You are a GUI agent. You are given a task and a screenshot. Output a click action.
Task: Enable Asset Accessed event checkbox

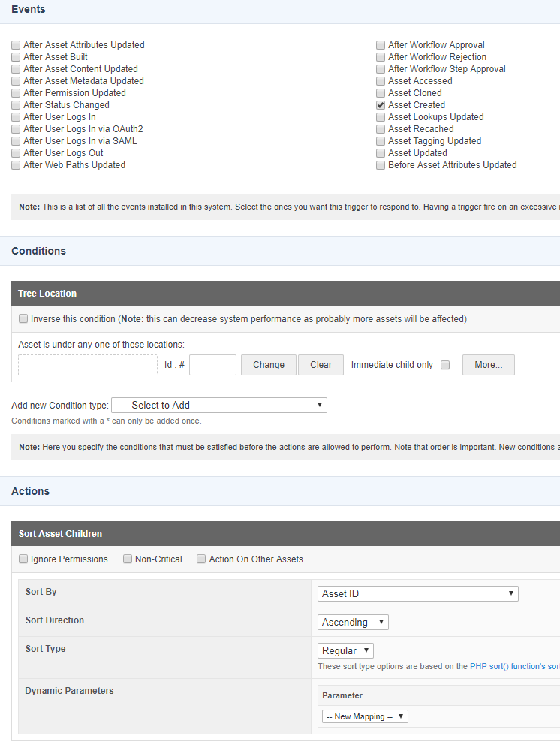381,81
